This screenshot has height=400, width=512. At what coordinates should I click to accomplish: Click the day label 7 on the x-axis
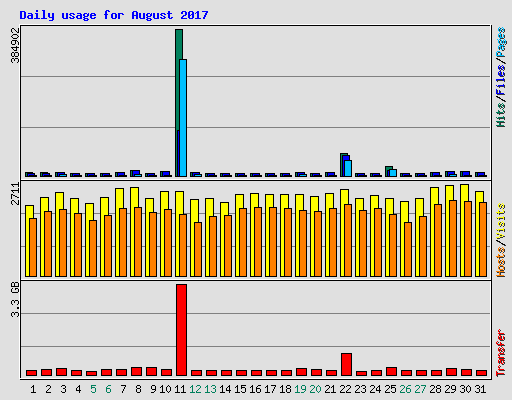[123, 389]
